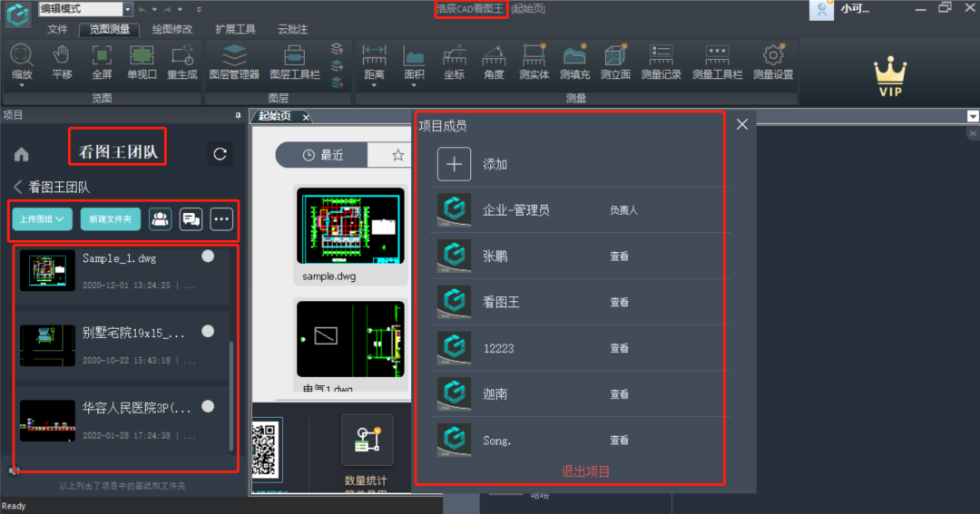Select the 距离 distance measure tool
This screenshot has width=980, height=514.
[x=374, y=61]
